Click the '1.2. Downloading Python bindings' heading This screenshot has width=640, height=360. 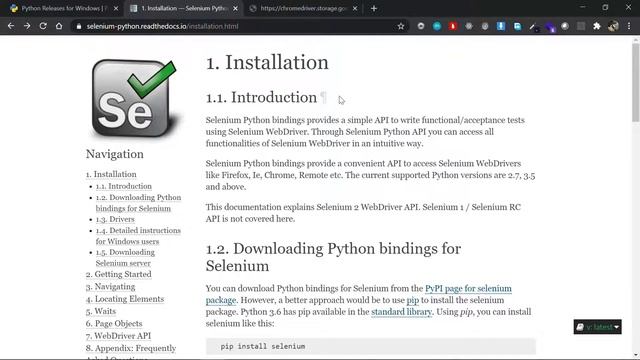point(333,257)
